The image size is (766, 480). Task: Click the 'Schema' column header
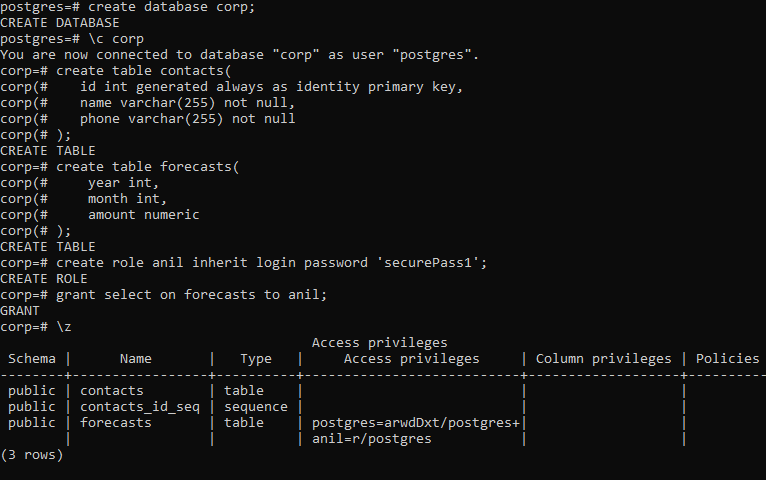tap(32, 359)
